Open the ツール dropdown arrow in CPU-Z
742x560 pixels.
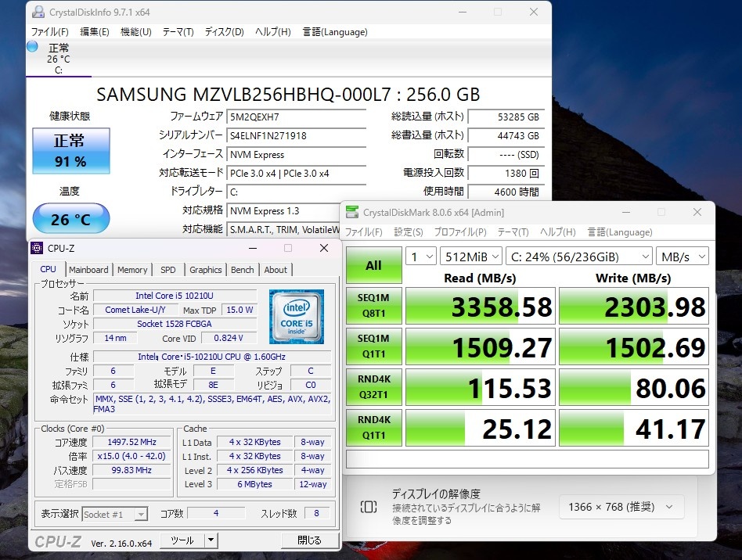211,540
